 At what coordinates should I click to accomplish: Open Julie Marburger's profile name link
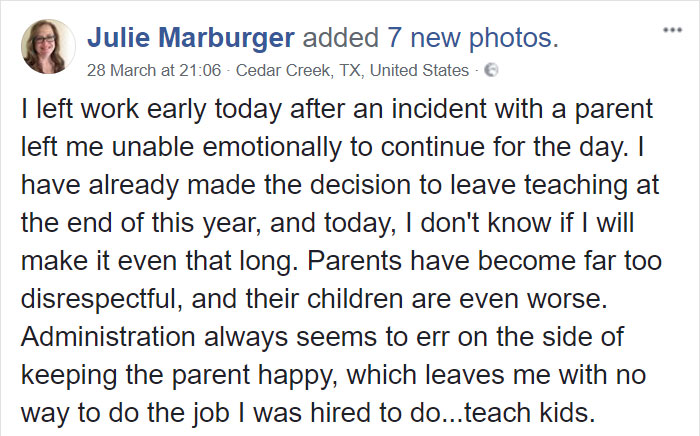click(190, 39)
